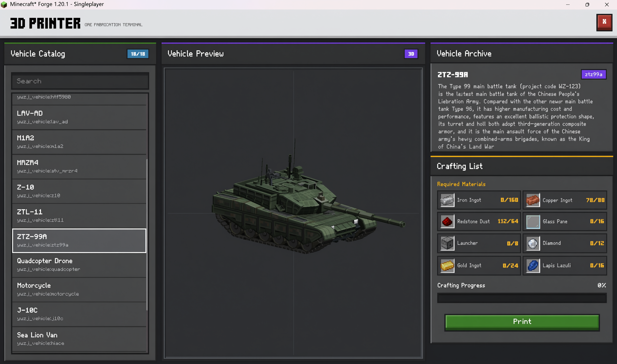
Task: Select Sea Lion Van in the catalog
Action: point(79,339)
